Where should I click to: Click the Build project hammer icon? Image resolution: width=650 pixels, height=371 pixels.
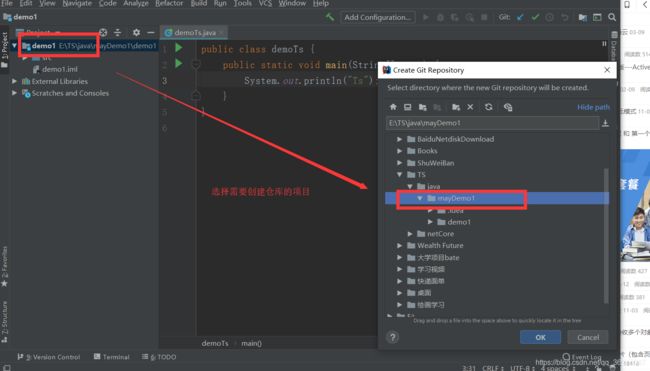pos(330,17)
